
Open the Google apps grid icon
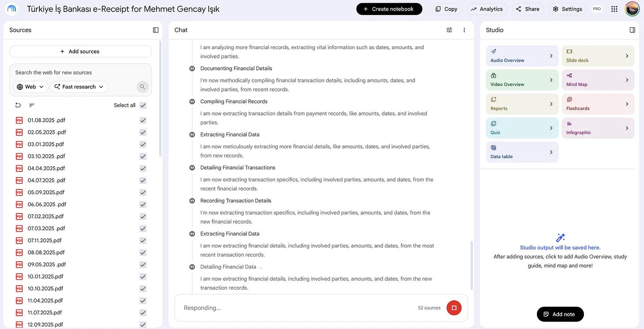tap(614, 9)
